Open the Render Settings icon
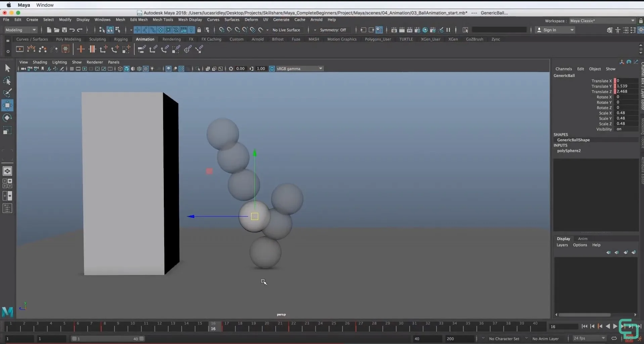 coord(417,30)
